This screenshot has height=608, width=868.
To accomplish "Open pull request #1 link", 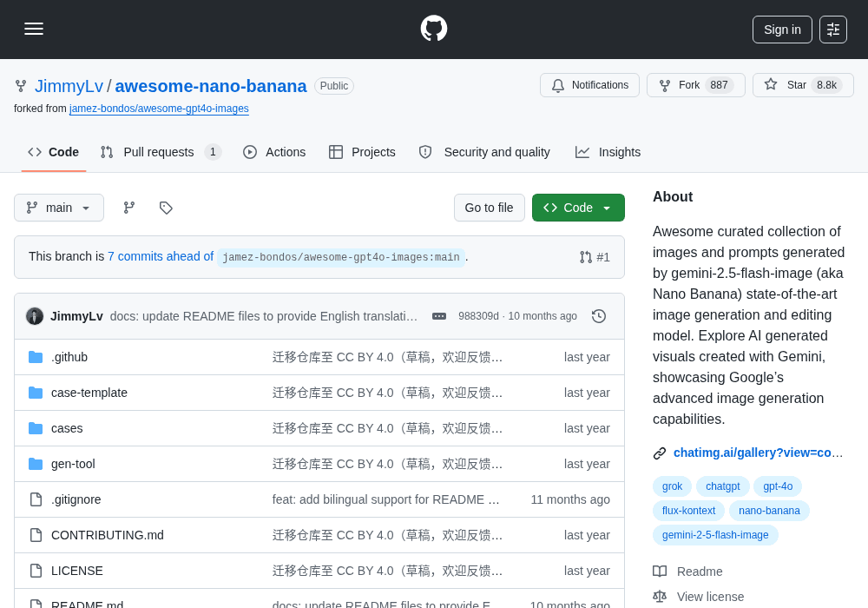I will click(x=595, y=257).
